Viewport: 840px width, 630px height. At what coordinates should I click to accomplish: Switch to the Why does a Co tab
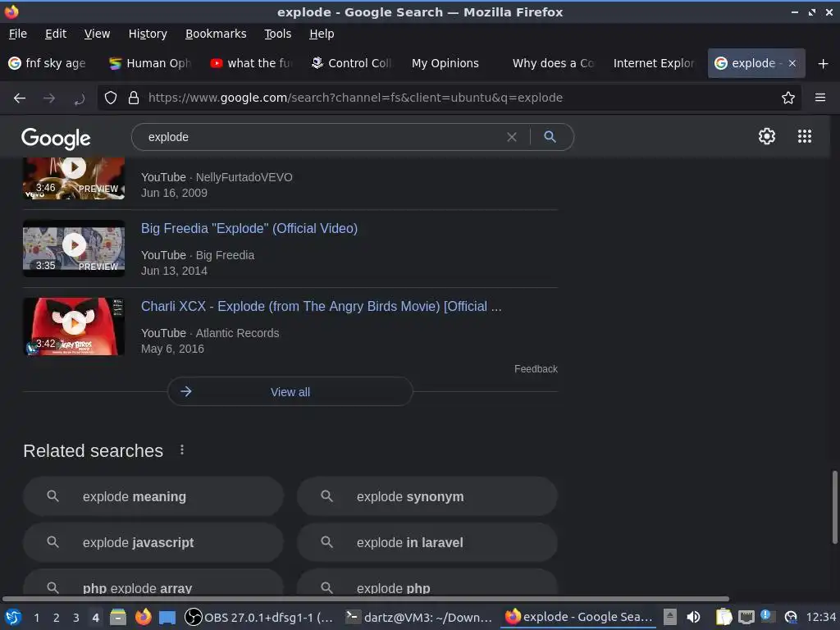pyautogui.click(x=554, y=63)
